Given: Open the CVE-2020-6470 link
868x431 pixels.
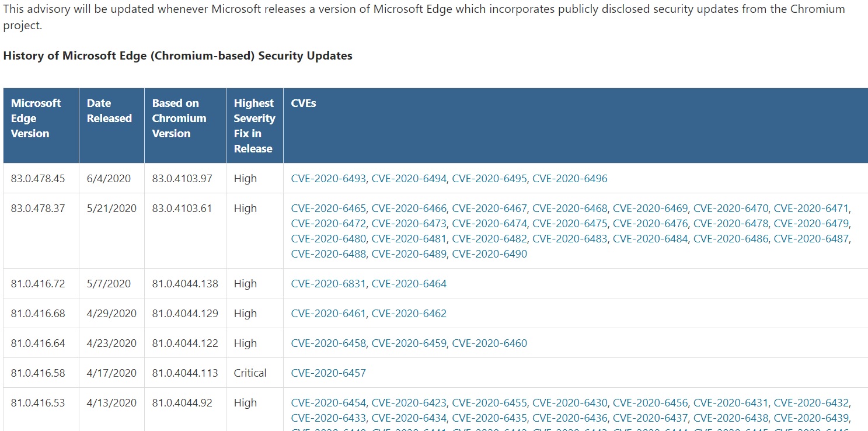Looking at the screenshot, I should pyautogui.click(x=731, y=208).
